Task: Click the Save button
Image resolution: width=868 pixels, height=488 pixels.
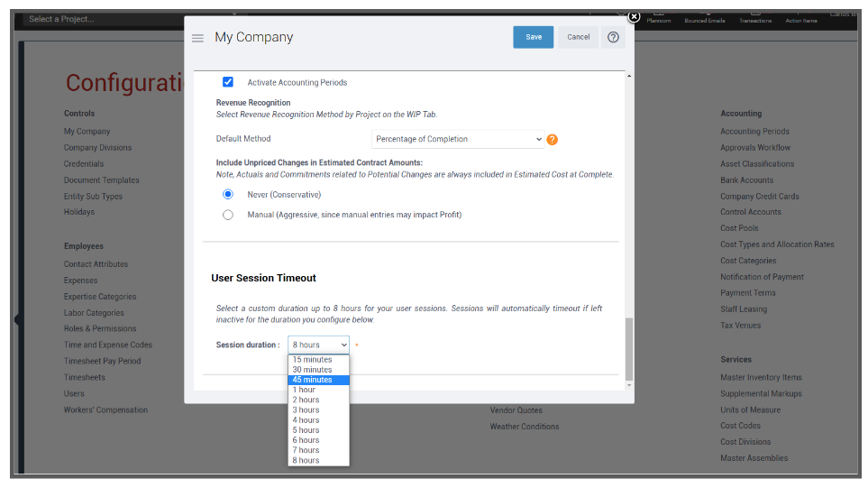Action: [534, 37]
